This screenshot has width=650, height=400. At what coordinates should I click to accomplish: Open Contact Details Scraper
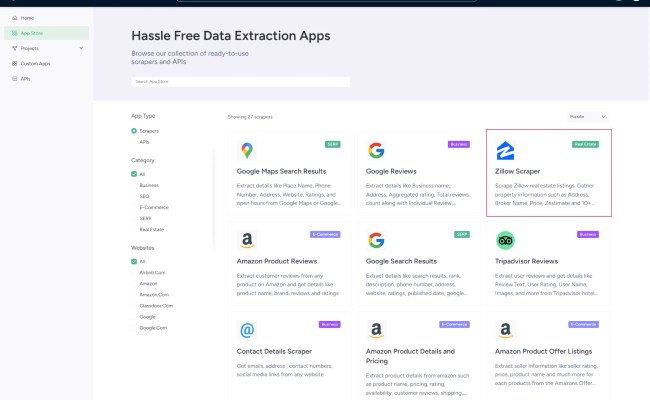point(274,351)
